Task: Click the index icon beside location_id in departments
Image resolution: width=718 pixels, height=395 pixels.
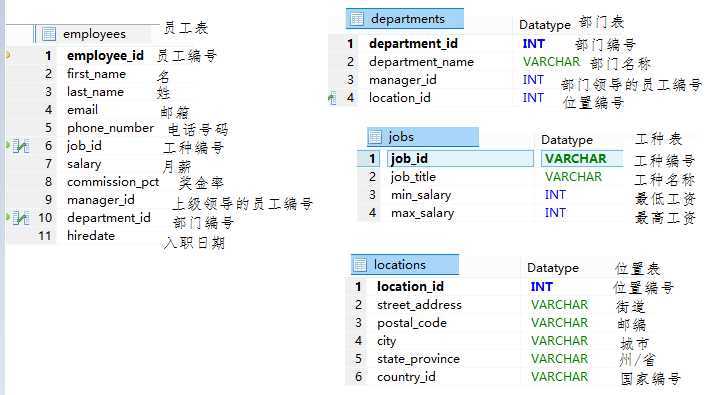Action: [332, 98]
